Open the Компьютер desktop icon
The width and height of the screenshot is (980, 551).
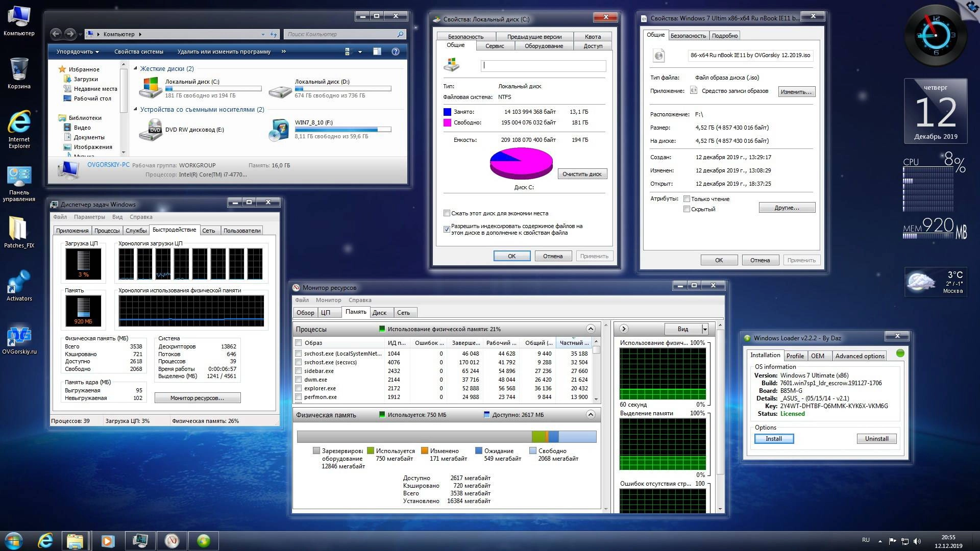click(19, 20)
